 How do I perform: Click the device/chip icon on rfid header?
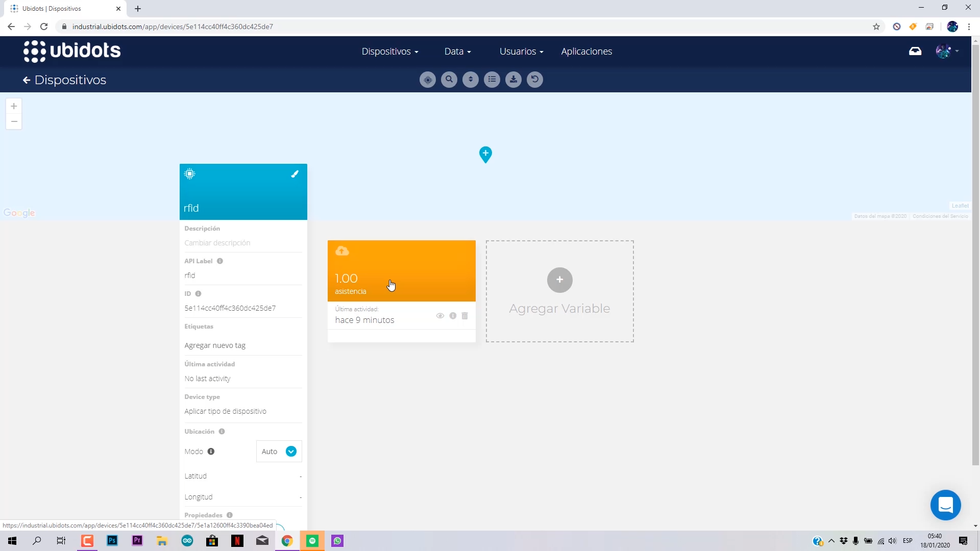pos(190,174)
